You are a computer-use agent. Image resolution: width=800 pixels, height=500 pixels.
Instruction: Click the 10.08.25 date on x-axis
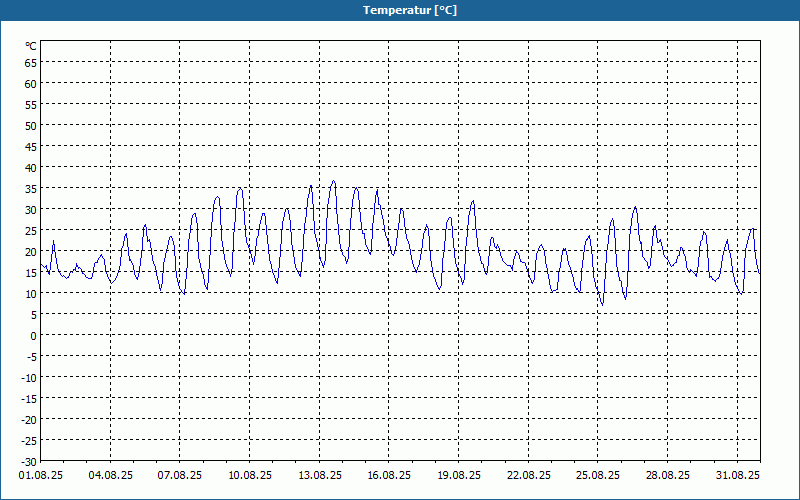coord(249,475)
